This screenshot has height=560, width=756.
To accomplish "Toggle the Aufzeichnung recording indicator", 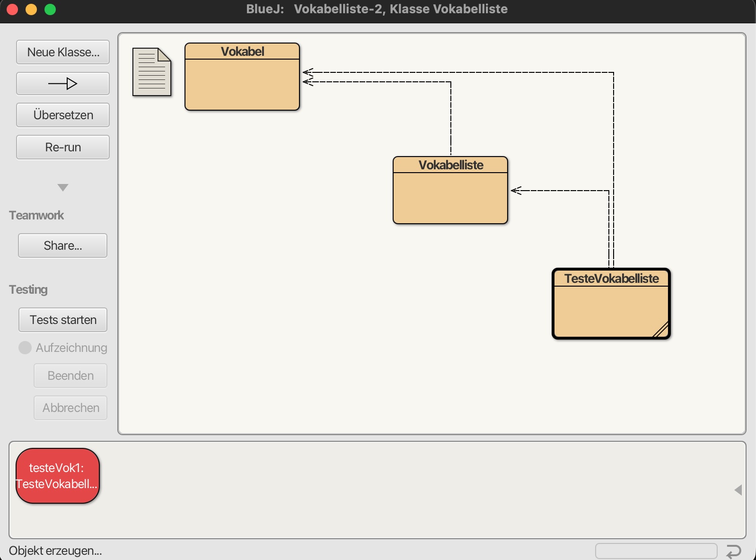I will 25,348.
